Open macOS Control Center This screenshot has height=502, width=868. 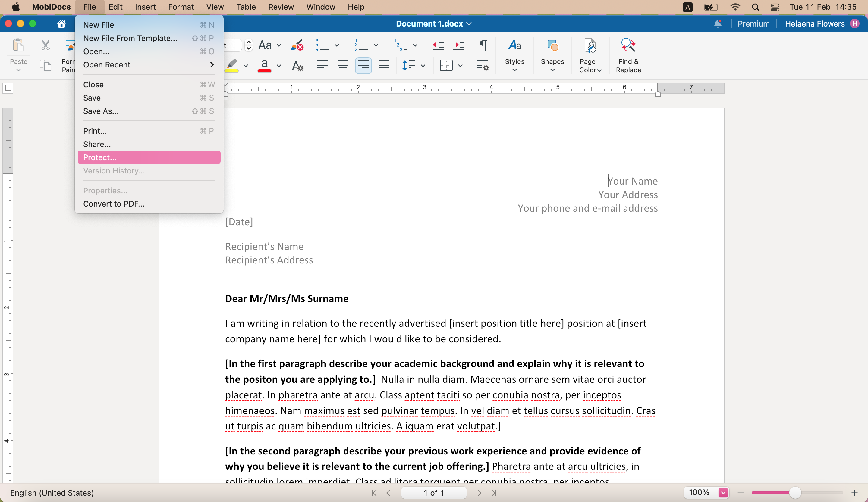tap(775, 7)
